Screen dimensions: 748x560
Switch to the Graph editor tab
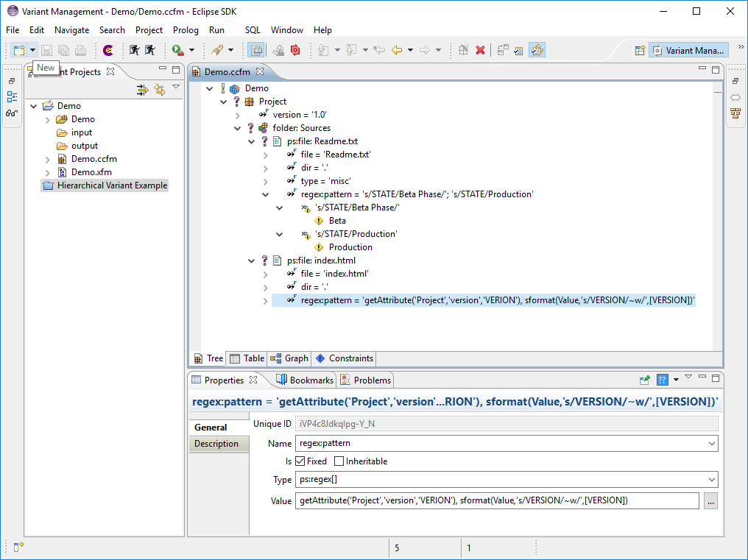point(289,358)
